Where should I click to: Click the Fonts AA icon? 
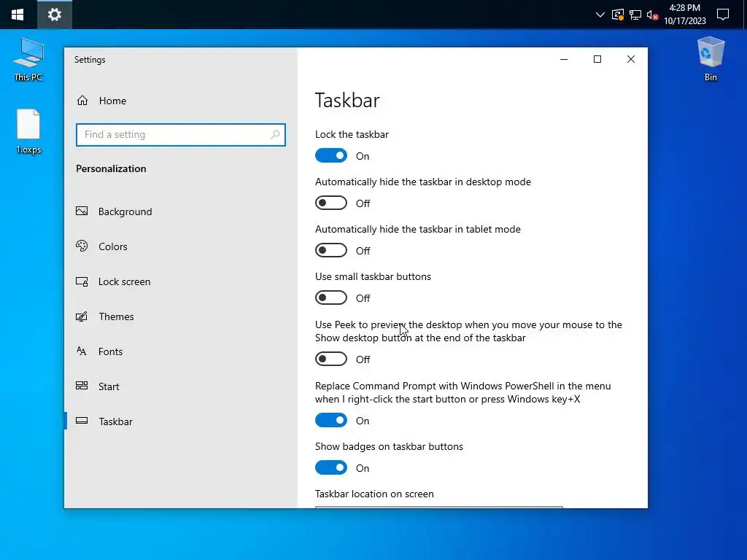pyautogui.click(x=82, y=351)
